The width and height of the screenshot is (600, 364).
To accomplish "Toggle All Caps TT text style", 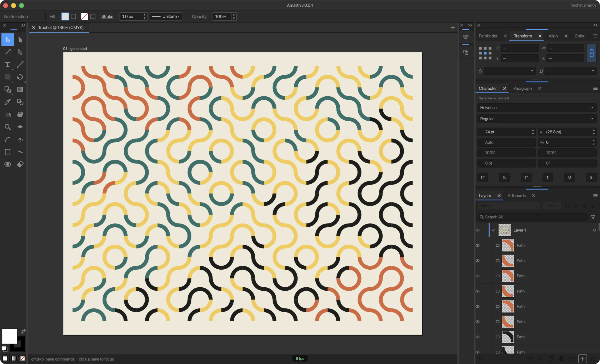I will 482,177.
